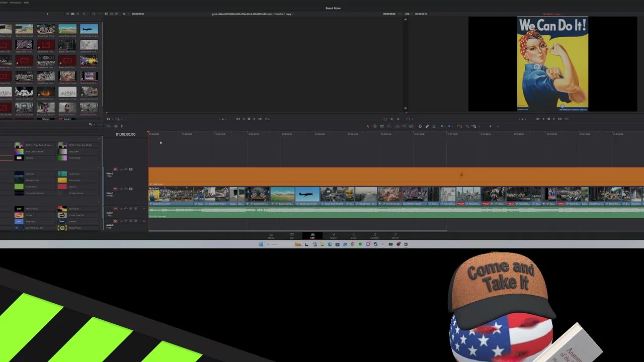Play reverse in the timeline viewer

point(543,119)
